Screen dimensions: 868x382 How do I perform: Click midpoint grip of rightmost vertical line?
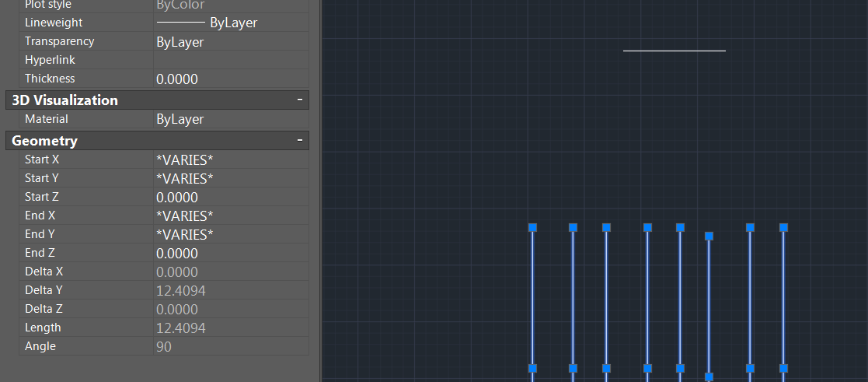click(783, 368)
